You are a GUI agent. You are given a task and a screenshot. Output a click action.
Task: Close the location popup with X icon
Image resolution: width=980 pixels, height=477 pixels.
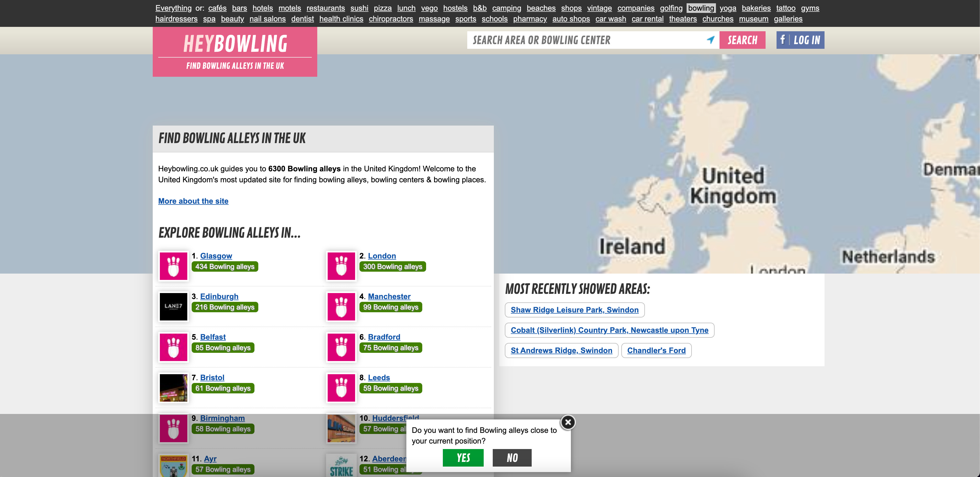(568, 422)
